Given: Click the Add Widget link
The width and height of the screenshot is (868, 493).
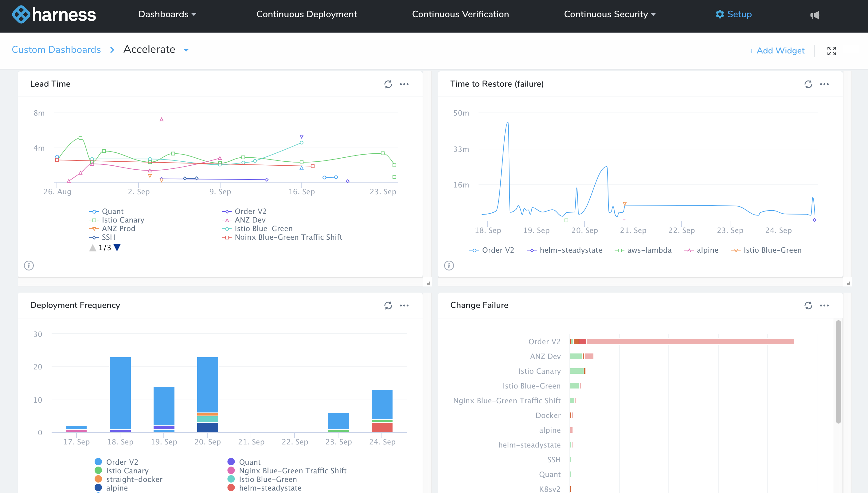Looking at the screenshot, I should point(776,51).
